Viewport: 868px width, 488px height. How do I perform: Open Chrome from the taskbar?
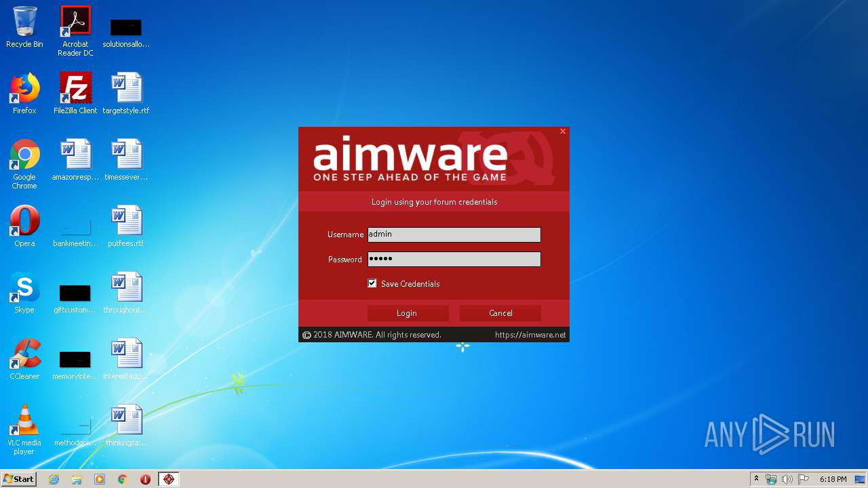[x=123, y=479]
